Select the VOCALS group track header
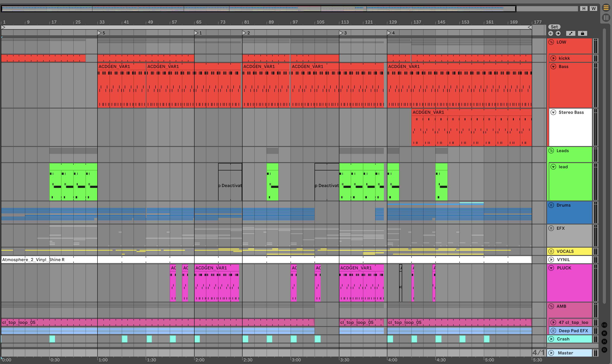This screenshot has width=612, height=364. coord(572,251)
